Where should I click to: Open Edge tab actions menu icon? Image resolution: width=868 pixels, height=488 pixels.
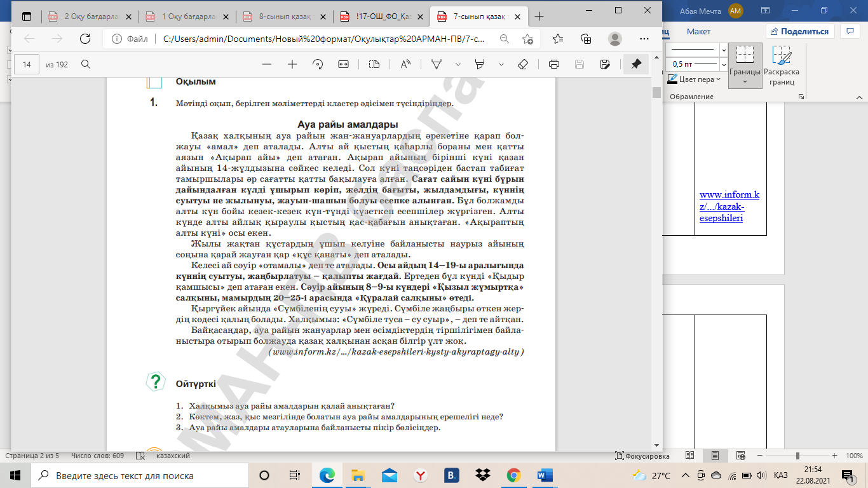(x=26, y=17)
